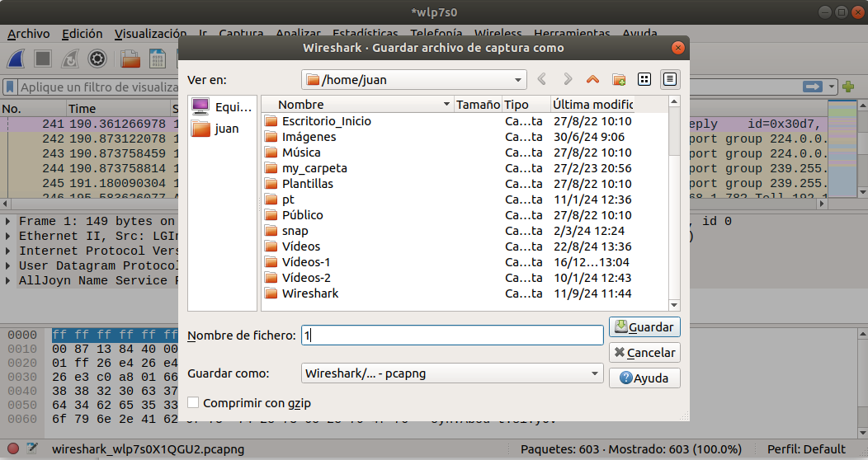Image resolution: width=868 pixels, height=460 pixels.
Task: Click the Nombre de fichero input field
Action: click(452, 335)
